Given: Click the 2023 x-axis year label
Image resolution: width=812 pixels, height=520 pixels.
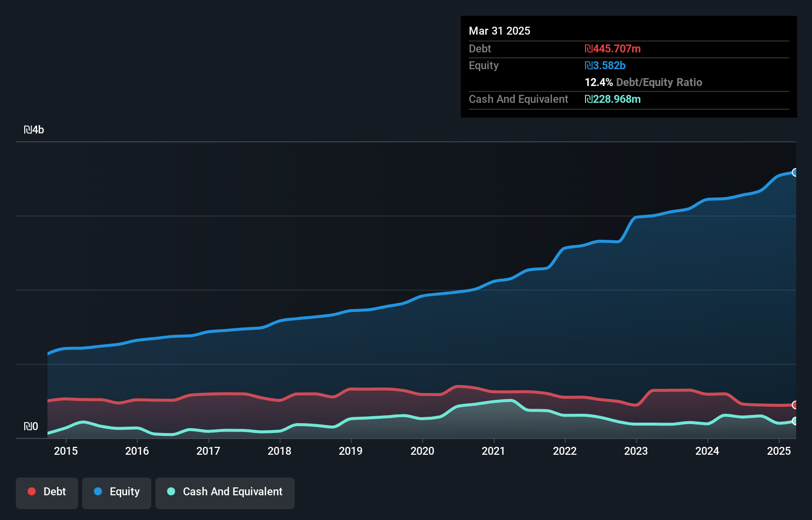Looking at the screenshot, I should point(636,451).
